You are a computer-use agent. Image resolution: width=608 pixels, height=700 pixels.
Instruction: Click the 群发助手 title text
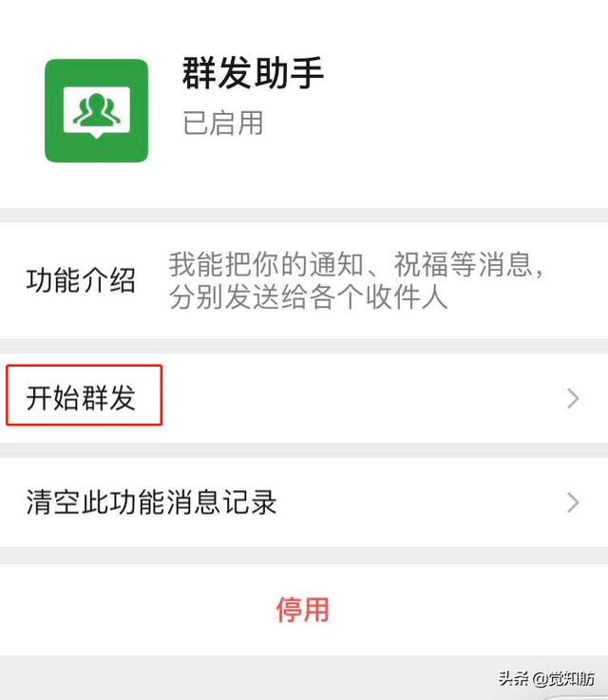[252, 73]
